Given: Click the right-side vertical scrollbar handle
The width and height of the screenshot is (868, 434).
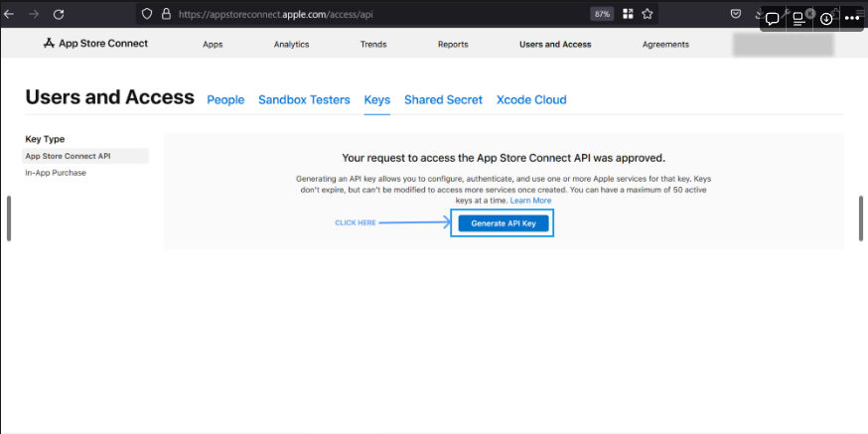Looking at the screenshot, I should [x=861, y=218].
